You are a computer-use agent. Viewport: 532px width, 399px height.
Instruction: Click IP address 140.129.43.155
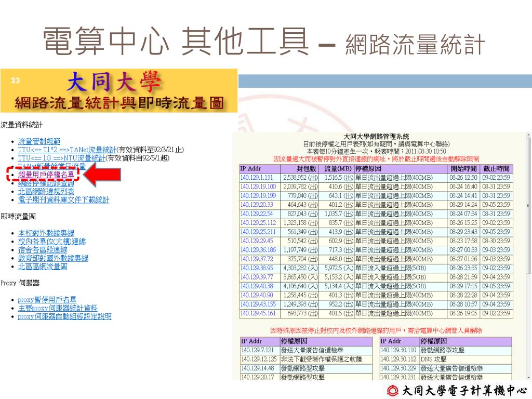258,304
